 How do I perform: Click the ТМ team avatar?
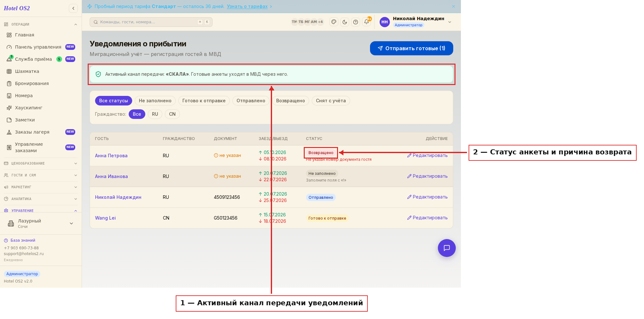coord(294,22)
